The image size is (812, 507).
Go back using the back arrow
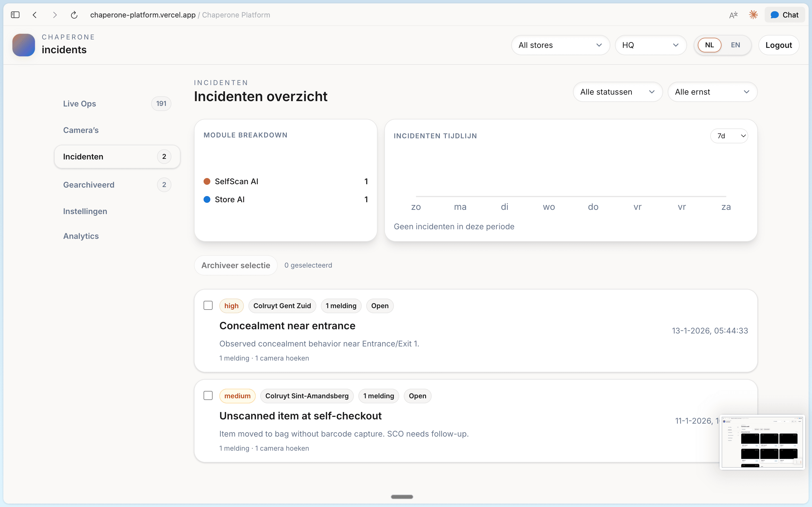[x=35, y=15]
